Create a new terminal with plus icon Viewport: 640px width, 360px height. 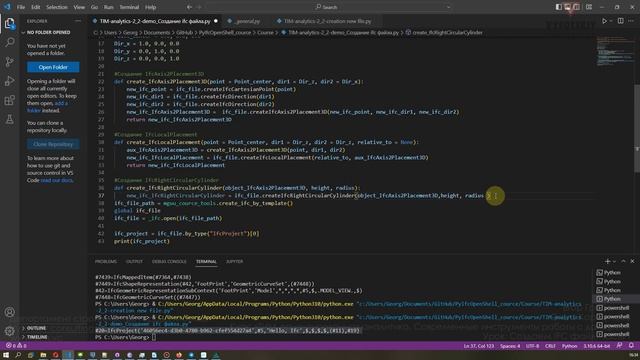[x=607, y=261]
